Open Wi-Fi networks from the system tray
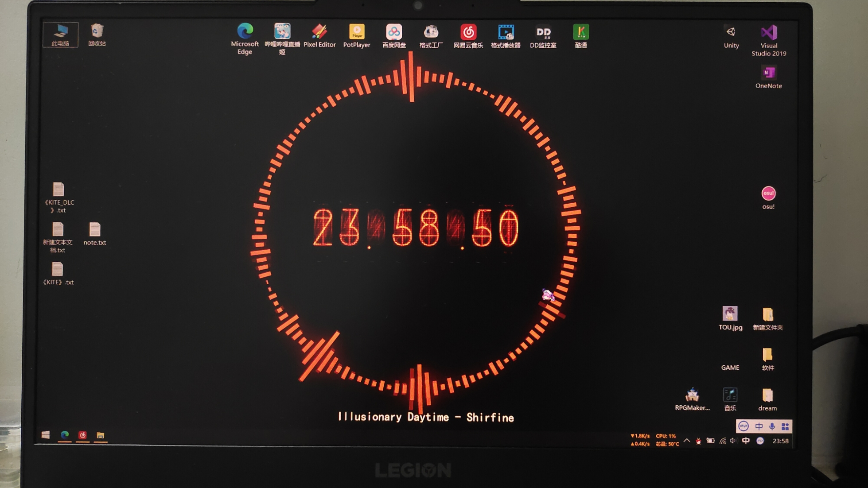868x488 pixels. tap(723, 441)
